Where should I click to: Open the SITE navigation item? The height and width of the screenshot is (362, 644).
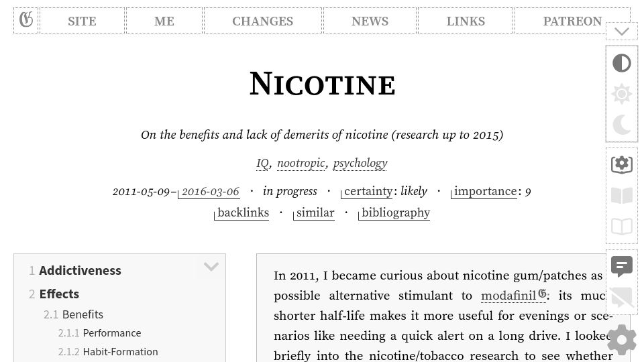[x=82, y=21]
